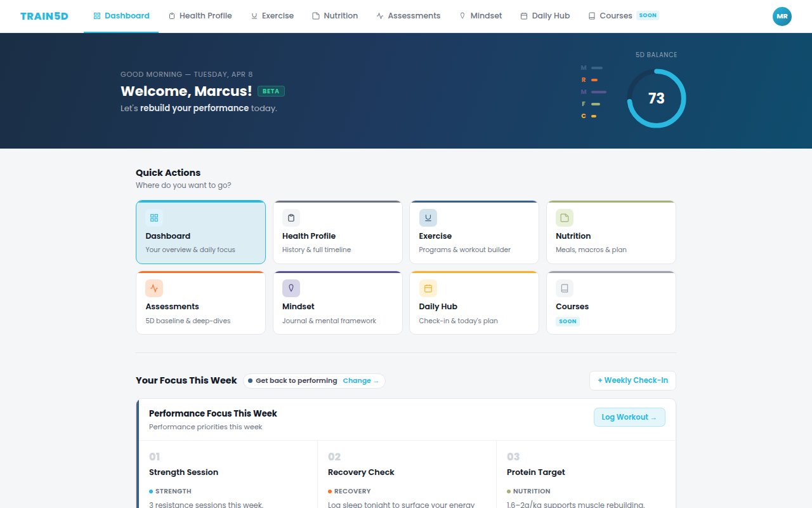Click the 5D Balance score ring
Viewport: 812px width, 508px height.
pyautogui.click(x=657, y=98)
